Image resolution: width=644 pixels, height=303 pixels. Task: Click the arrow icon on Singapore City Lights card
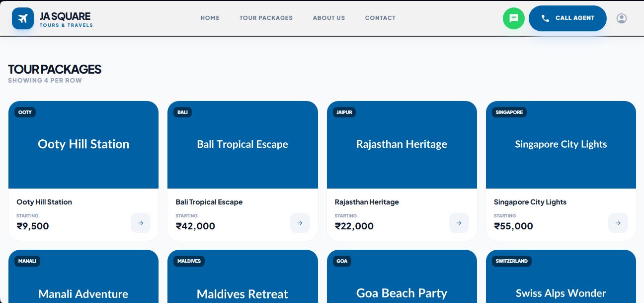(618, 223)
